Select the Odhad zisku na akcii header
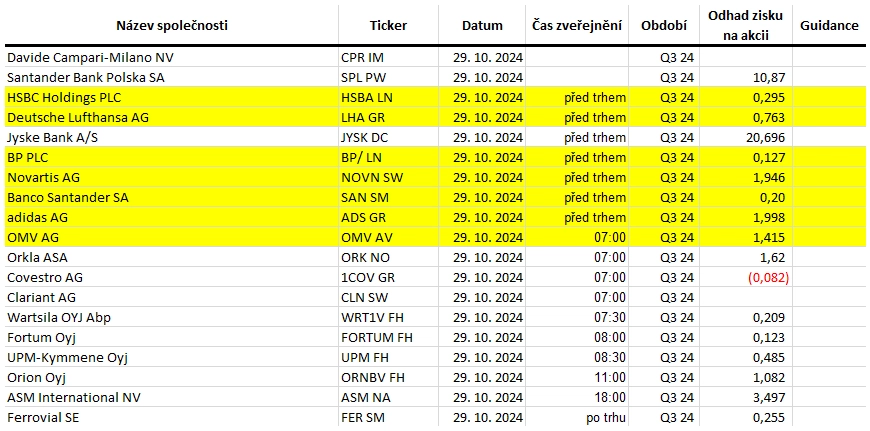Screen dimensions: 870x431 click(x=745, y=25)
